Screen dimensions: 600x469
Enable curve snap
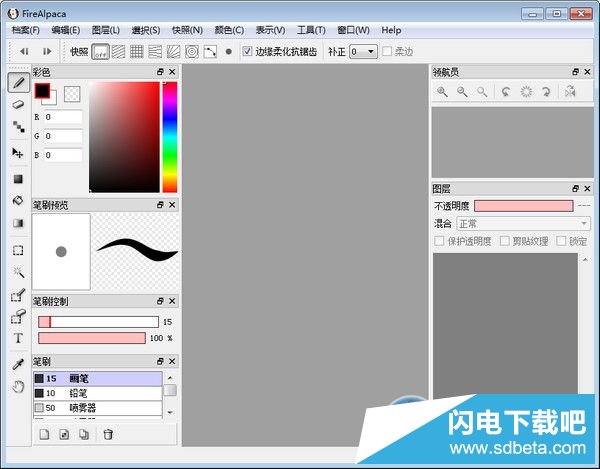tap(210, 52)
